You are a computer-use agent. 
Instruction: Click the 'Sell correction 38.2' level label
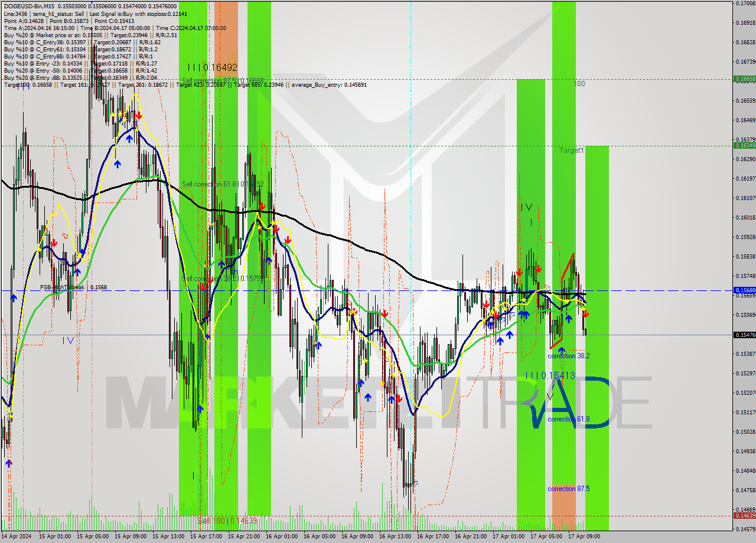223,278
